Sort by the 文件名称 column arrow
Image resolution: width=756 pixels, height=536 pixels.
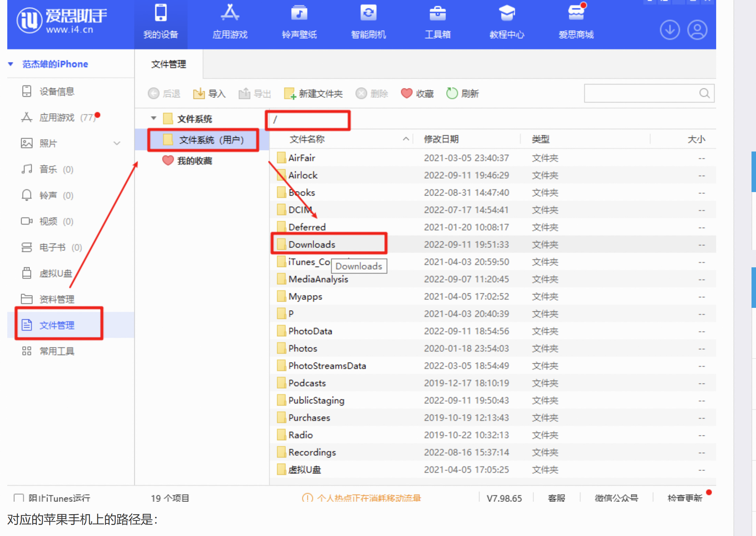[x=406, y=139]
